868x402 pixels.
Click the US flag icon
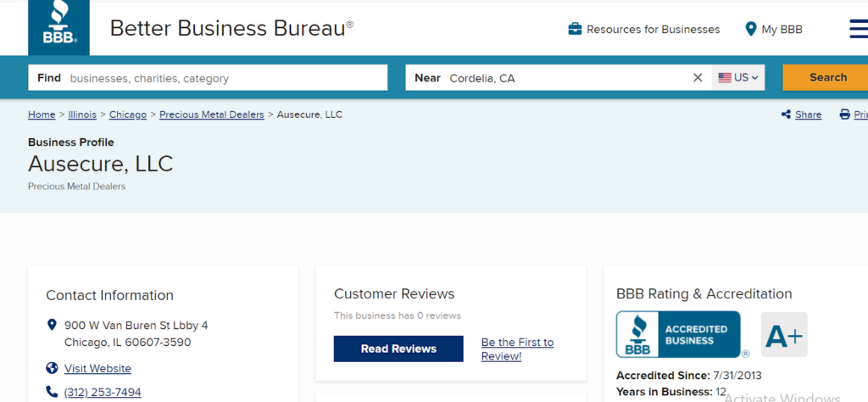tap(725, 77)
